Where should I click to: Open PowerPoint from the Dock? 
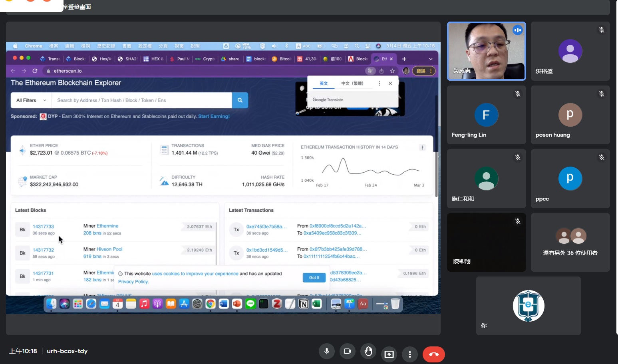tap(237, 304)
